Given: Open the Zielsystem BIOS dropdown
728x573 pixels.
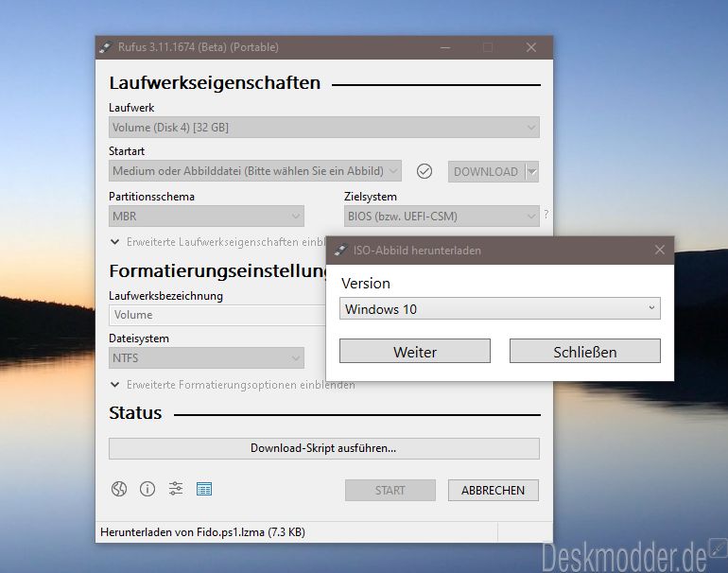Looking at the screenshot, I should (442, 217).
